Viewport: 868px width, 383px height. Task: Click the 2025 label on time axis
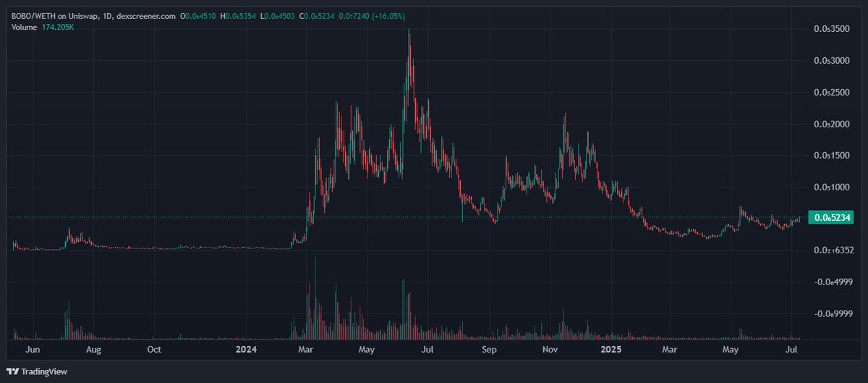point(610,350)
